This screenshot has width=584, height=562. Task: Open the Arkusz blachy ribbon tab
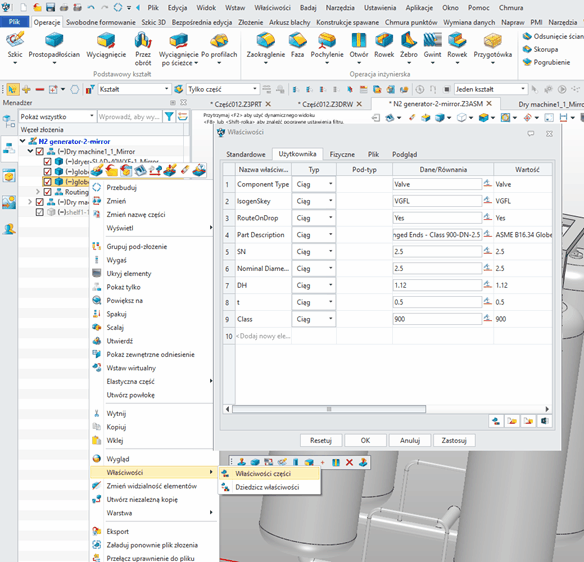point(289,22)
